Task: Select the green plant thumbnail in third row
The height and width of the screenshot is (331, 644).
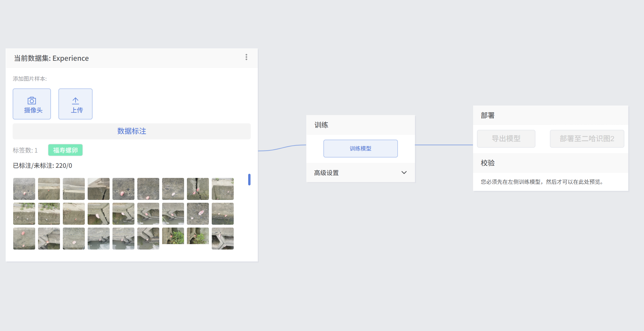Action: (x=173, y=236)
